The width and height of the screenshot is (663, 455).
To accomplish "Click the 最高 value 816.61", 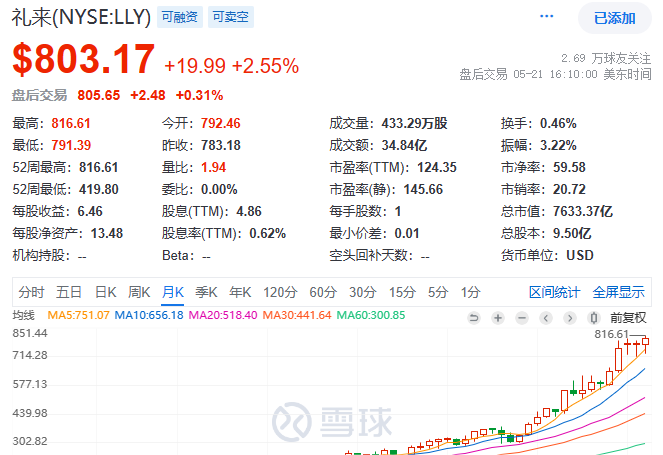I will pos(71,123).
